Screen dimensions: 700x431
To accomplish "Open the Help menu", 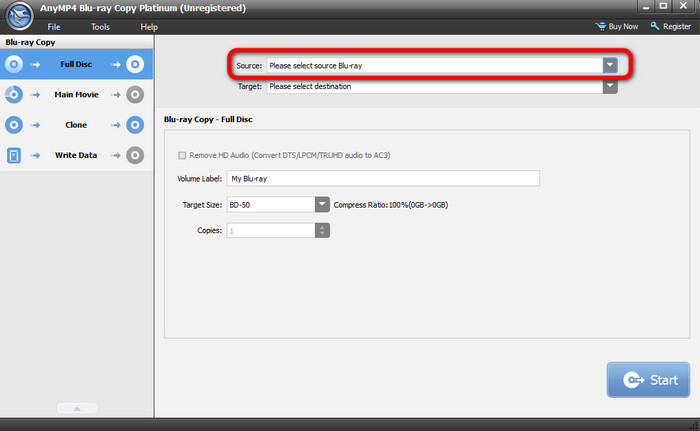I will 149,27.
